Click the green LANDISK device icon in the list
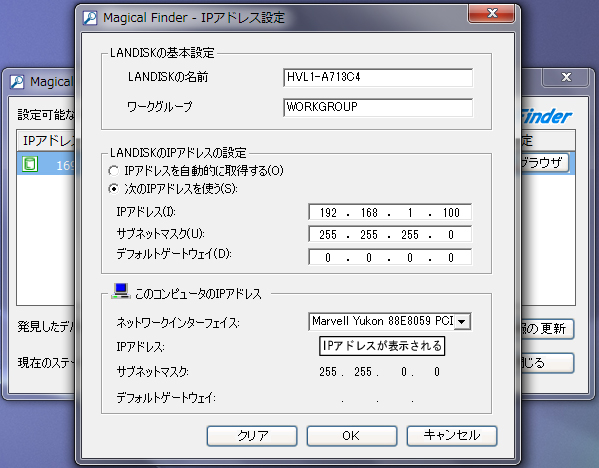Image resolution: width=599 pixels, height=468 pixels. (29, 164)
